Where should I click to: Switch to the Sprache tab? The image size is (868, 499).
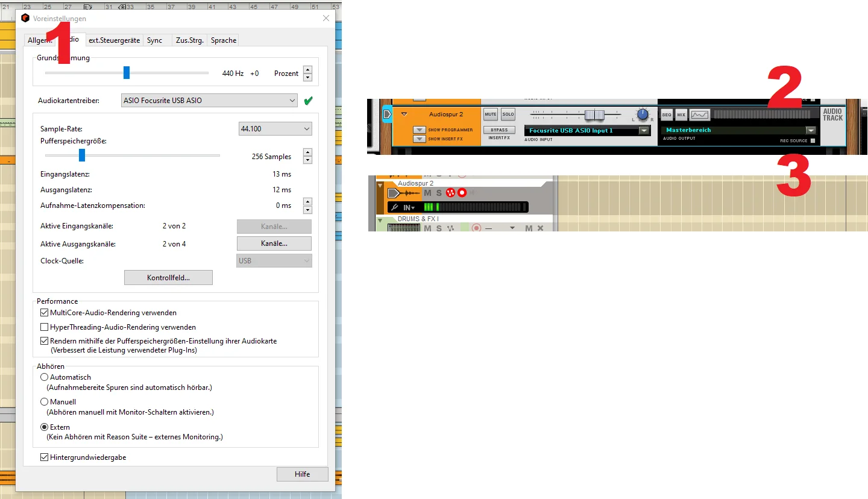click(x=224, y=40)
